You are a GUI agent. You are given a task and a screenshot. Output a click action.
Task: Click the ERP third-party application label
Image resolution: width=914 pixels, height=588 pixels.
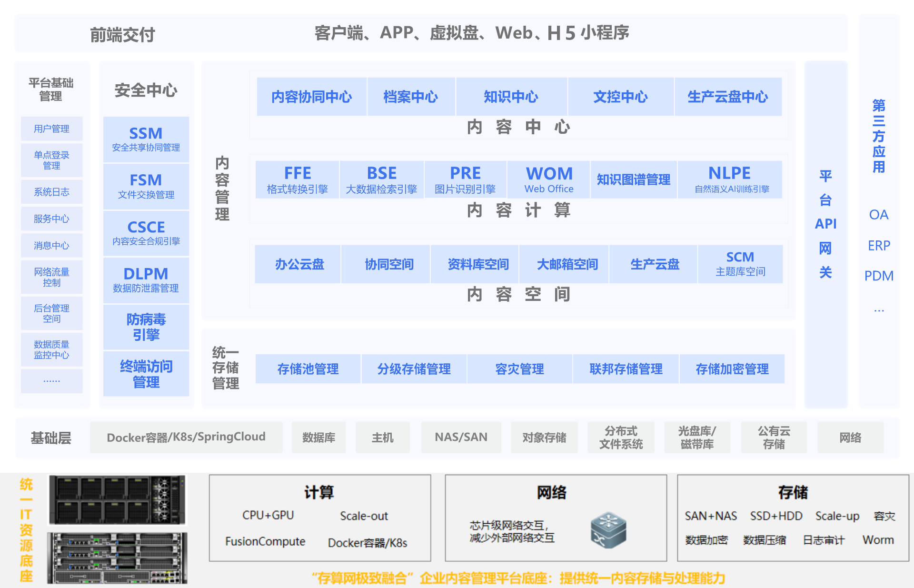point(878,246)
